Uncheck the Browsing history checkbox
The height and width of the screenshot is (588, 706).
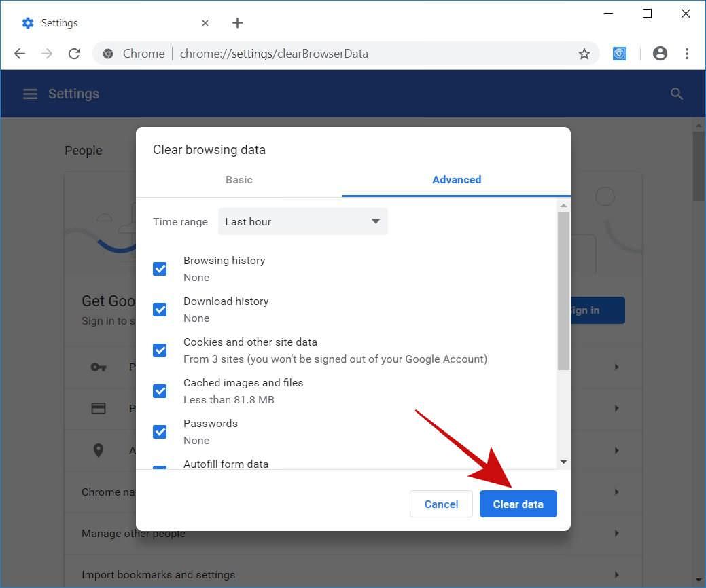(x=160, y=269)
